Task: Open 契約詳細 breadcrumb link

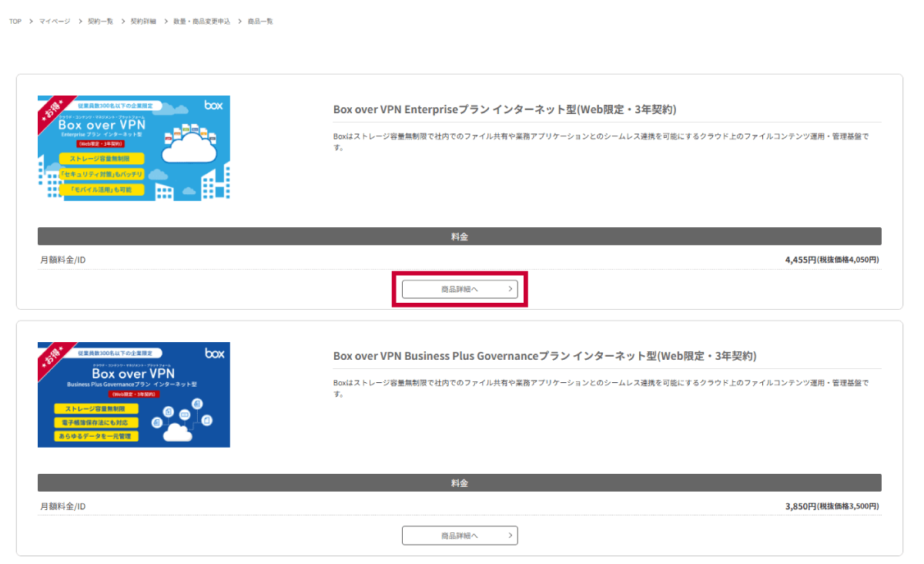Action: coord(143,22)
